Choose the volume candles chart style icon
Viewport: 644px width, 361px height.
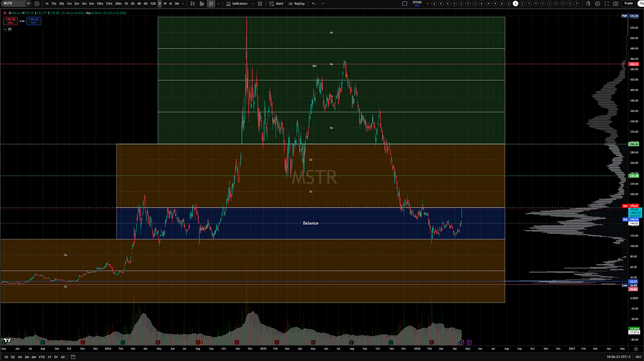[202, 3]
